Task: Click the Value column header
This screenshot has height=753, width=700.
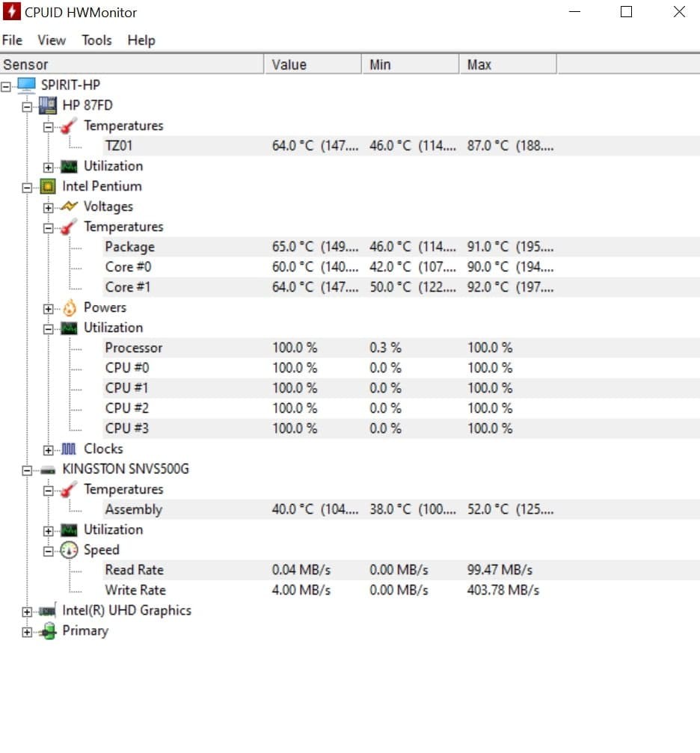Action: (x=313, y=64)
